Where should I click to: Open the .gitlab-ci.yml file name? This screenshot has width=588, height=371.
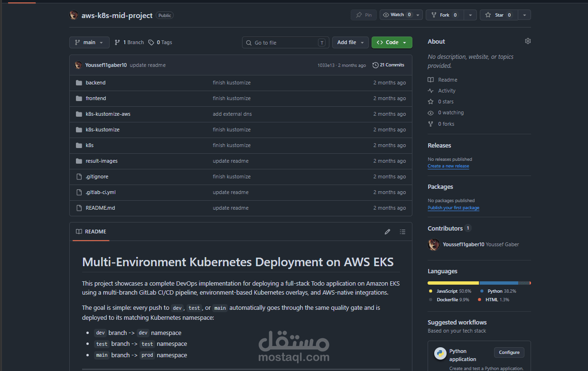tap(101, 192)
